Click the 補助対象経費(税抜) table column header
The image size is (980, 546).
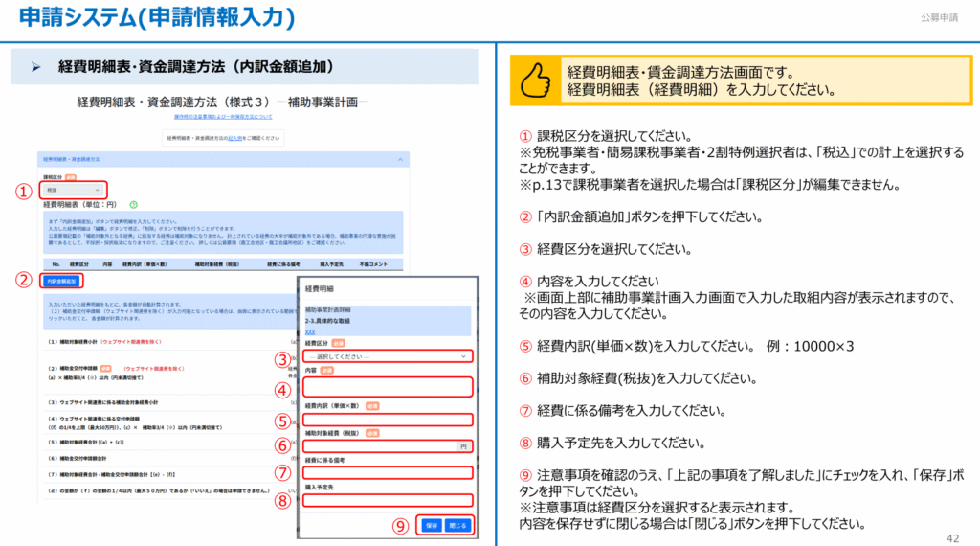click(x=216, y=264)
